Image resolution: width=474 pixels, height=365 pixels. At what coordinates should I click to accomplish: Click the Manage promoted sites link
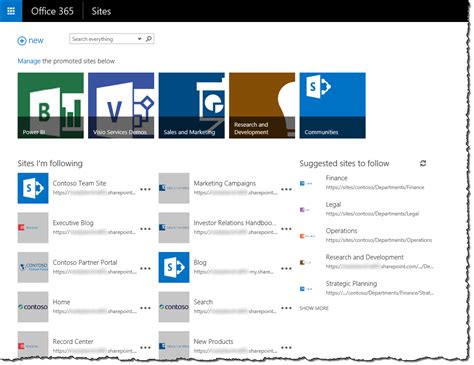(x=29, y=61)
